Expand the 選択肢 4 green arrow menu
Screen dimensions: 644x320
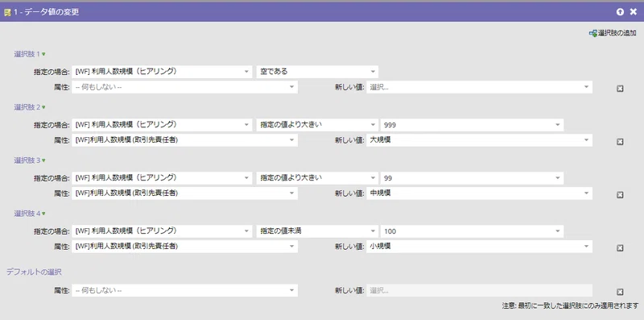43,214
